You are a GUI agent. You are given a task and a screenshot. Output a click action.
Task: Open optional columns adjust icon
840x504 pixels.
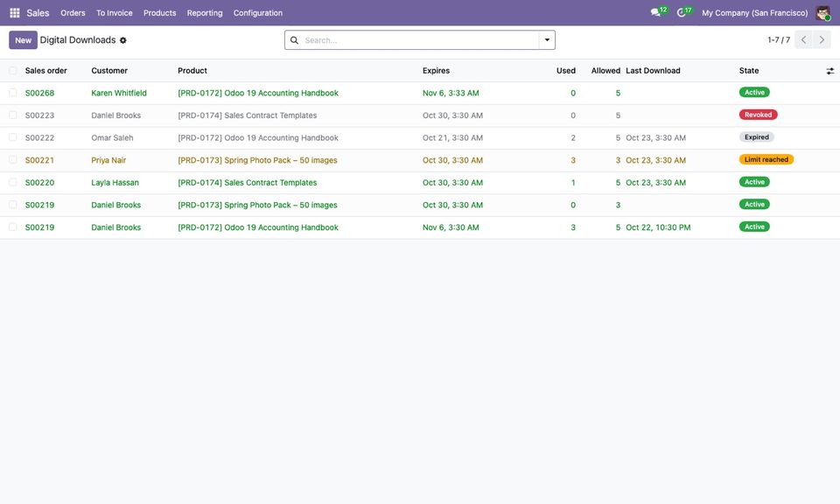(829, 71)
